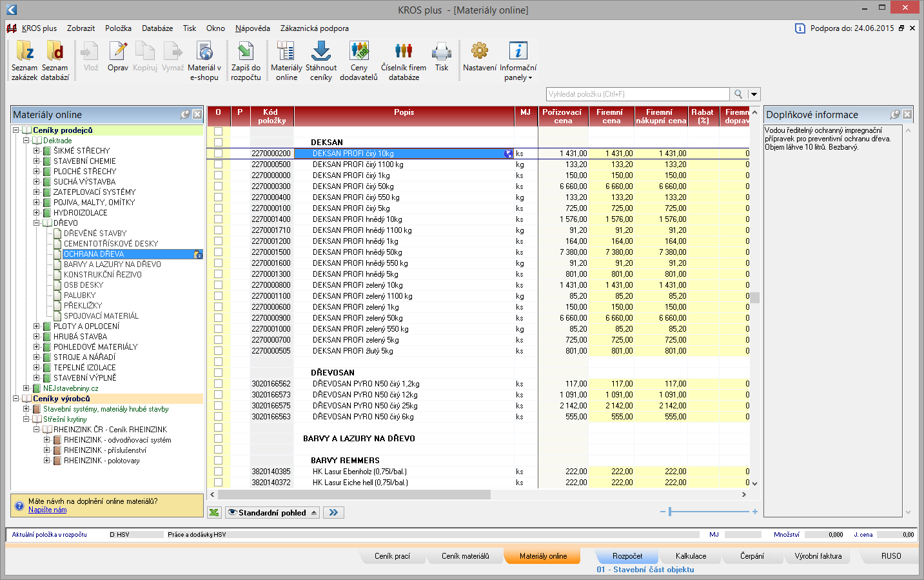Click the search magnifier icon
Screen dimensions: 924x580
coord(738,94)
